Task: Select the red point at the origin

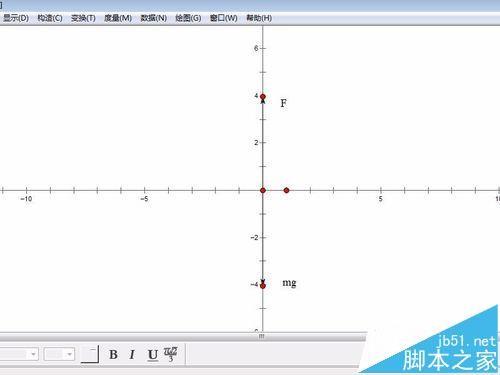Action: click(263, 190)
